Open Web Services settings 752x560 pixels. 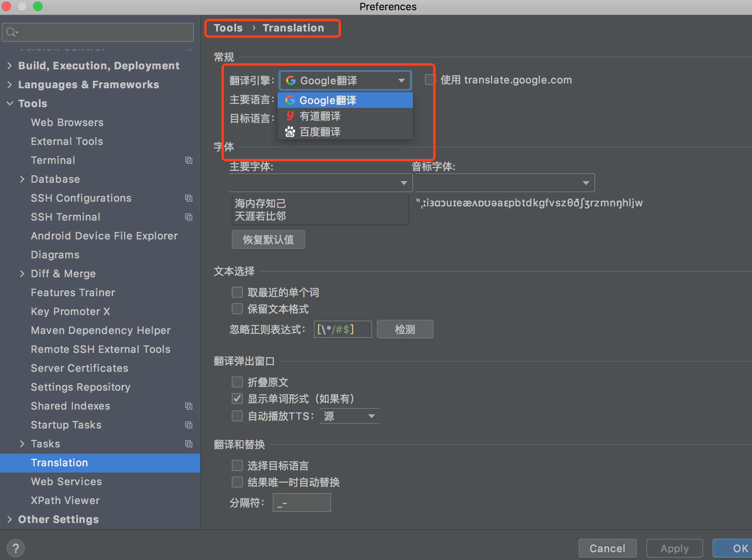pos(67,482)
